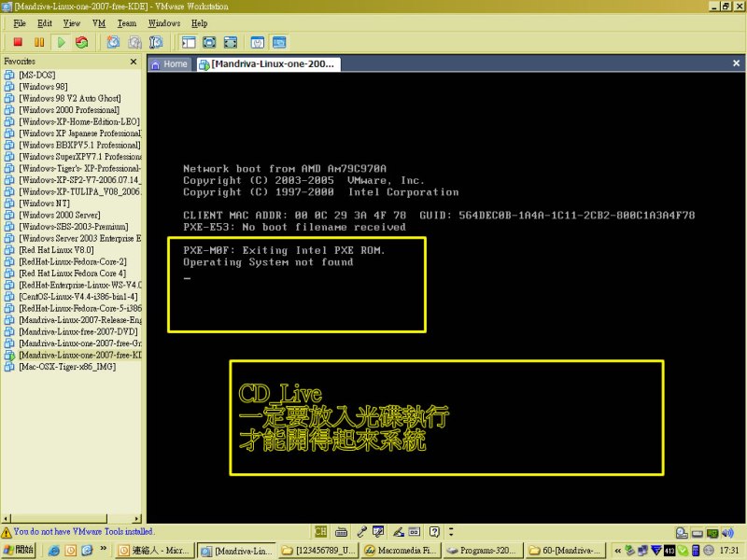Select [Red Hat Linux Fedora Core 4] favorite
The height and width of the screenshot is (560, 747).
(65, 273)
